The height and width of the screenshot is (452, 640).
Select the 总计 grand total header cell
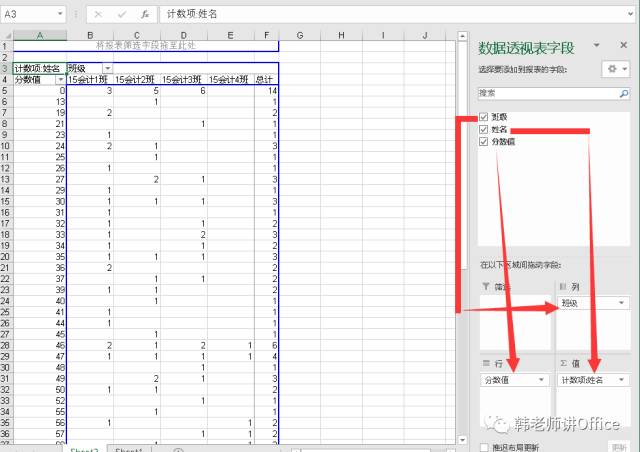click(266, 79)
